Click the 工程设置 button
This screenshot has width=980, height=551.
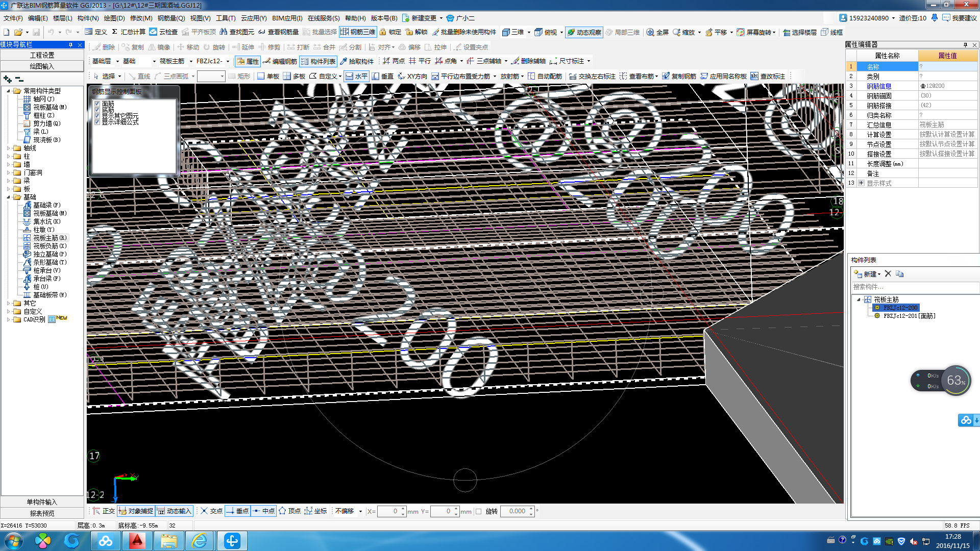coord(42,55)
